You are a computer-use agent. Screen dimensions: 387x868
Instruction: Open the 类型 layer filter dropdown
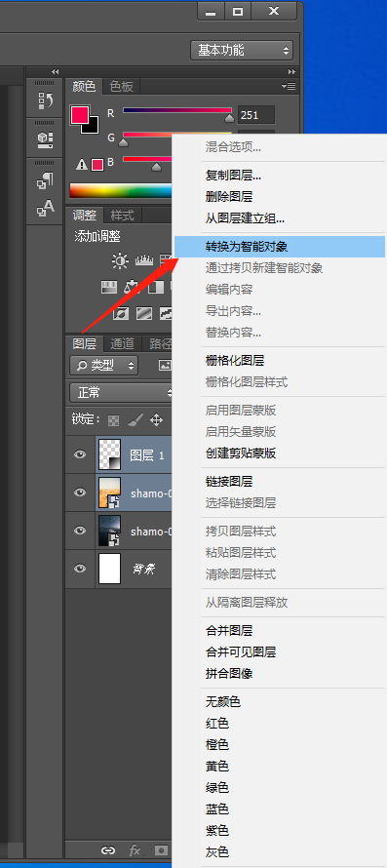(104, 365)
